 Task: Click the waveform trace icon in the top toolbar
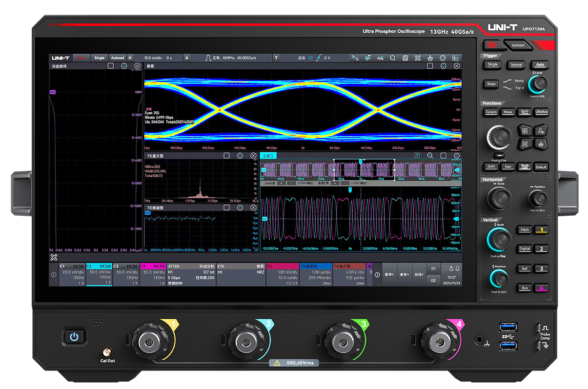coord(355,58)
